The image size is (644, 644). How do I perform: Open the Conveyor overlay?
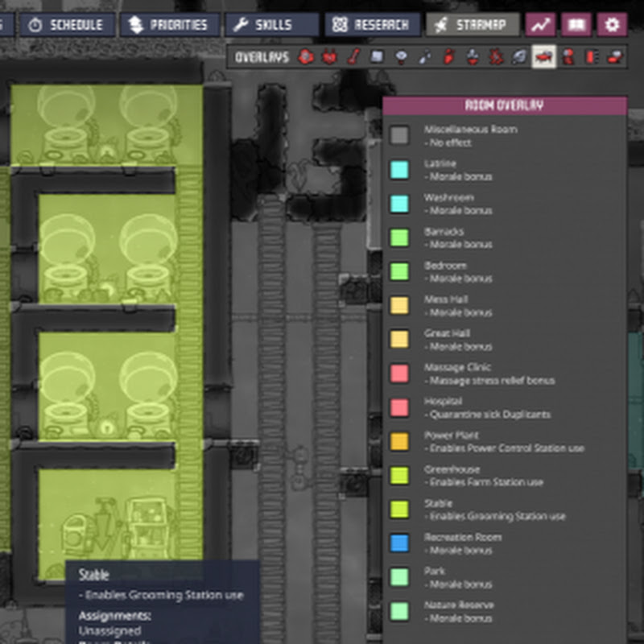click(x=615, y=57)
